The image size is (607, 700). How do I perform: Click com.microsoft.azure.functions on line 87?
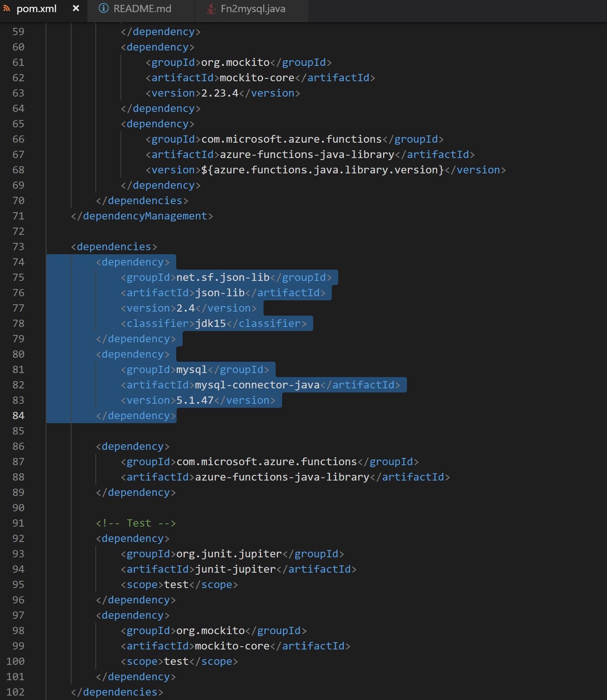tap(267, 462)
